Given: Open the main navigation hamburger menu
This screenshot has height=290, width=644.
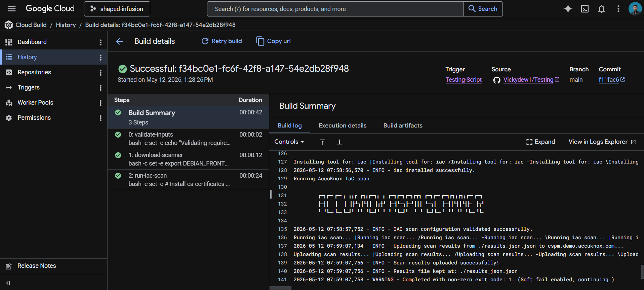Looking at the screenshot, I should [x=12, y=9].
